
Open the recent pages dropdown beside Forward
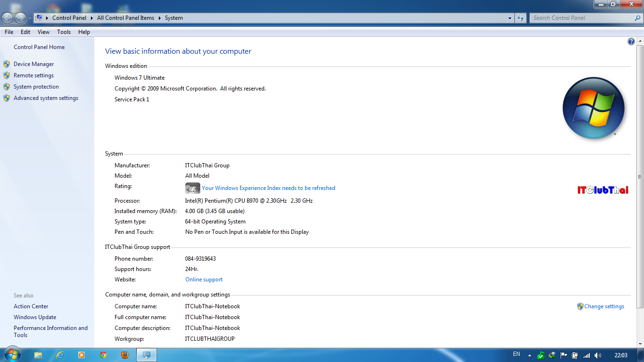click(x=30, y=18)
